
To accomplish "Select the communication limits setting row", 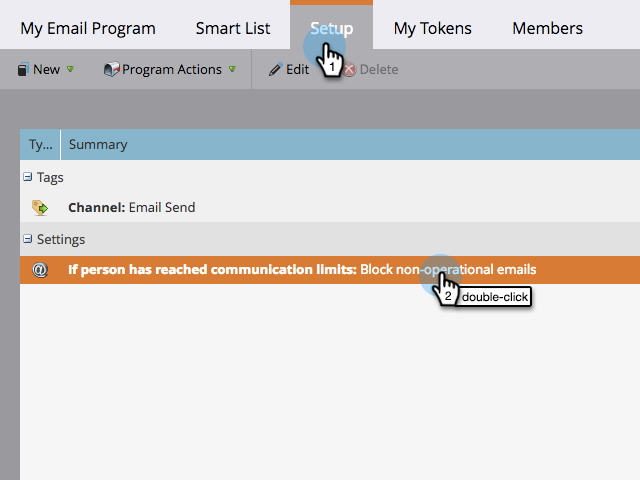I will (250, 270).
